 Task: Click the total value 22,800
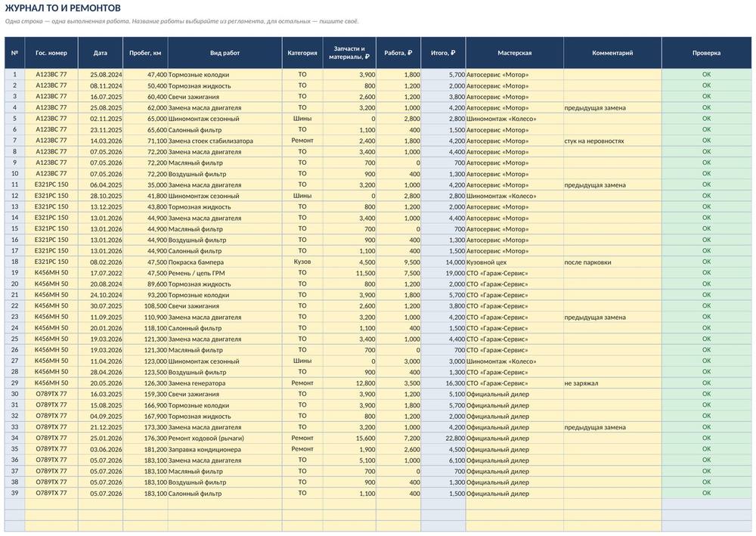coord(443,438)
